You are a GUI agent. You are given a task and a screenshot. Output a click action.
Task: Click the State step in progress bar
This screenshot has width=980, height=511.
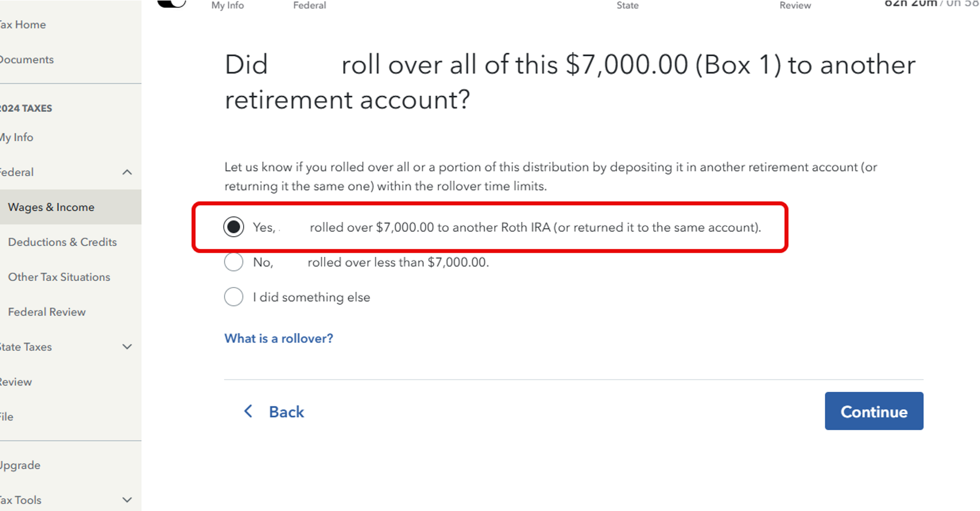[x=628, y=5]
